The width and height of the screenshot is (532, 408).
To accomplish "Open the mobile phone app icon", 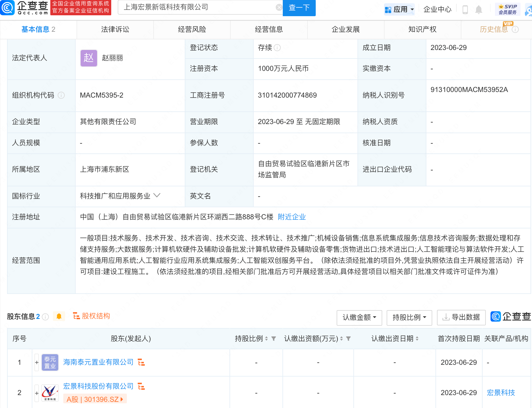I will pyautogui.click(x=465, y=10).
